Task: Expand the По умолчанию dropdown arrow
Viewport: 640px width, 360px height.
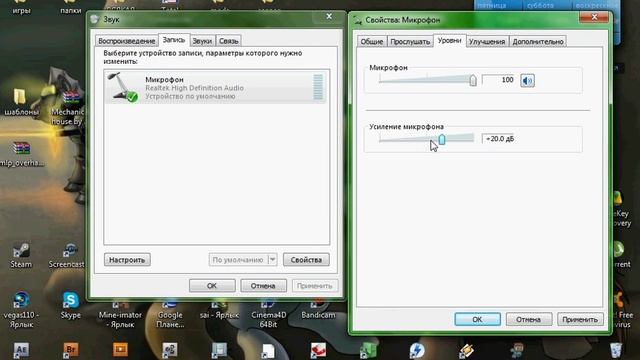Action: click(273, 260)
